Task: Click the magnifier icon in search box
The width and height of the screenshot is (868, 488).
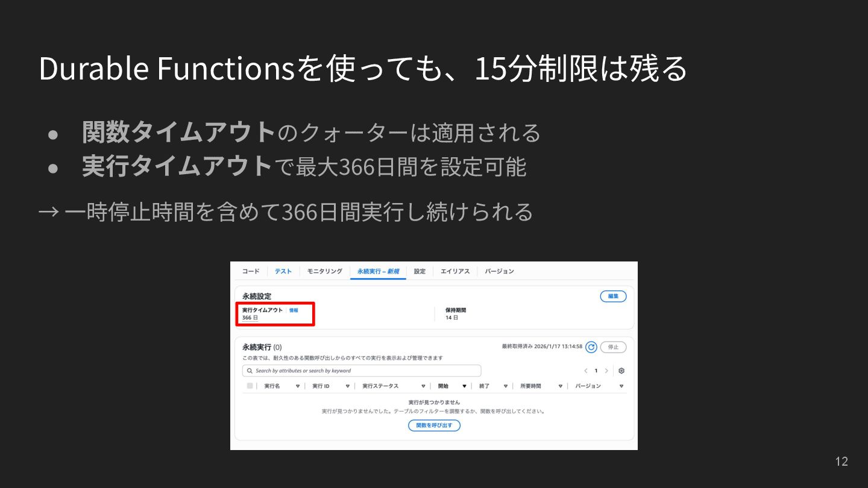Action: tap(250, 371)
